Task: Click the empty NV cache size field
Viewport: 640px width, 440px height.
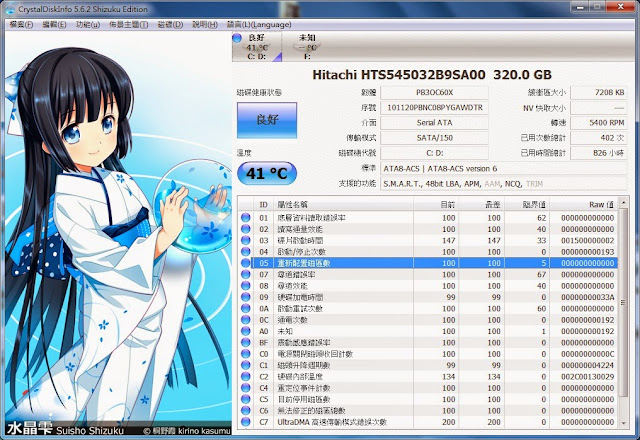Action: tap(599, 108)
